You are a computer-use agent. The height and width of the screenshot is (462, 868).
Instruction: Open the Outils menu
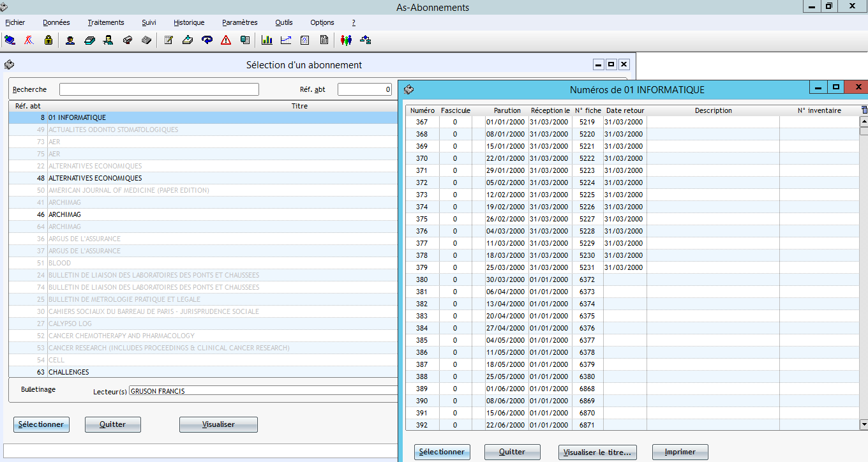pyautogui.click(x=284, y=22)
